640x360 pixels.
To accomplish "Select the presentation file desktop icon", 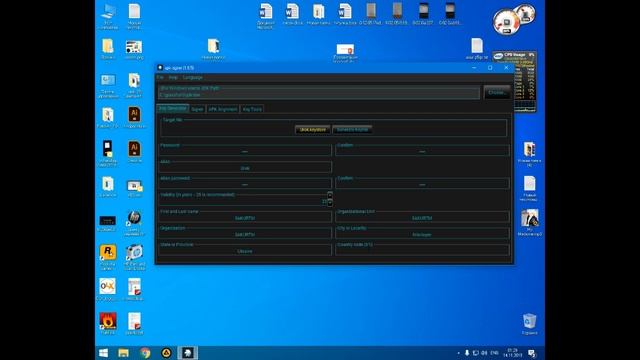I will click(345, 53).
